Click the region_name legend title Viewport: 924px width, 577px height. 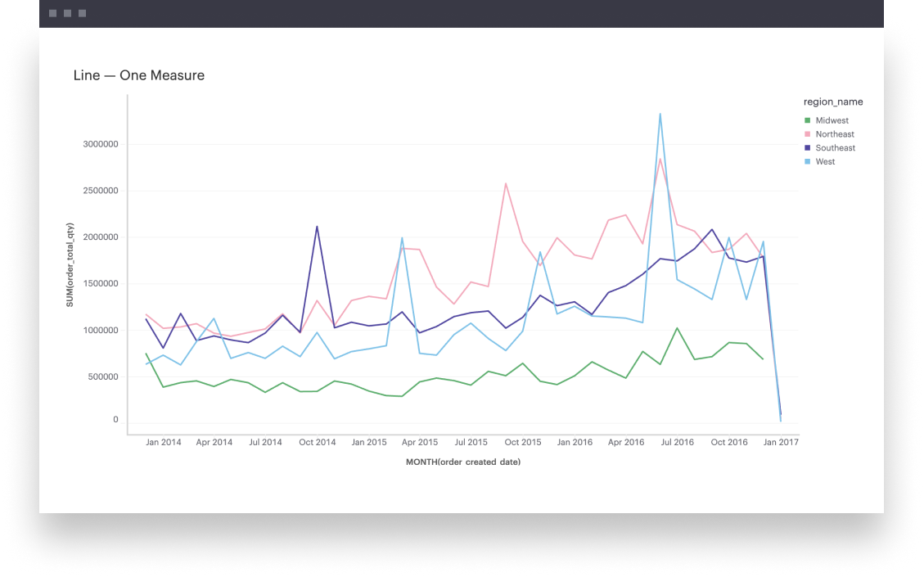[x=832, y=102]
